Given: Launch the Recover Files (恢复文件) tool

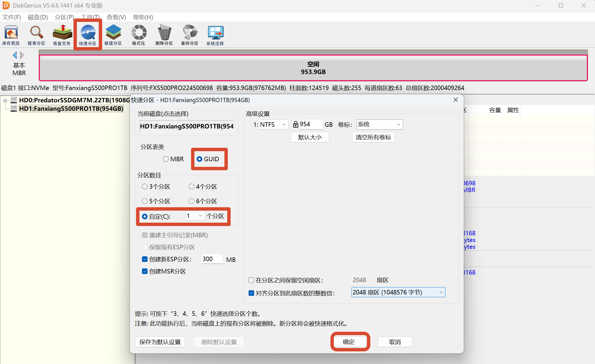Looking at the screenshot, I should tap(62, 35).
